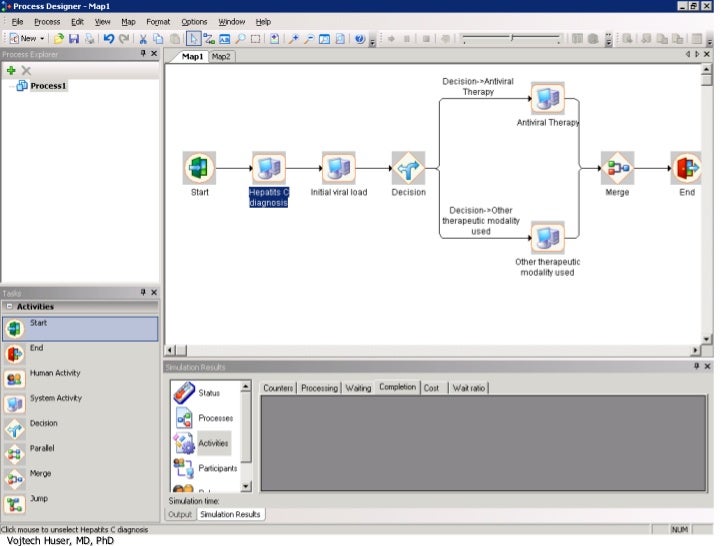The height and width of the screenshot is (546, 728).
Task: Select System Activity in Tasks panel
Action: click(x=80, y=404)
